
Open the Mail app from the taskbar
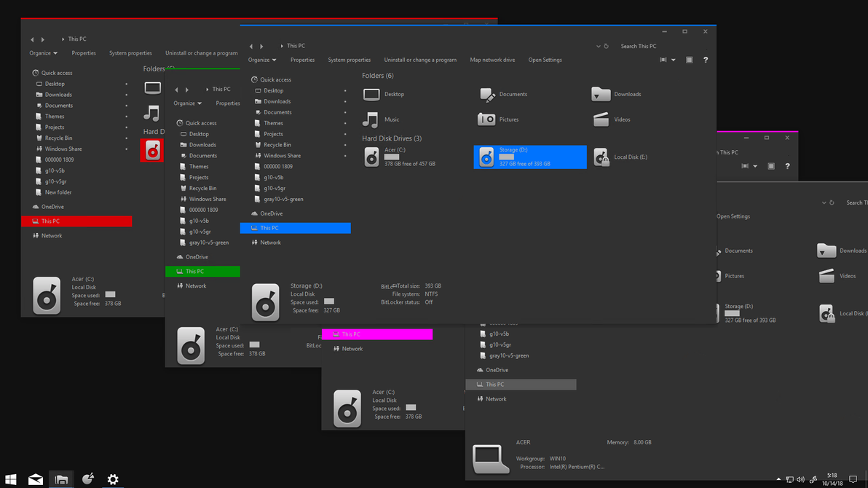[x=35, y=479]
